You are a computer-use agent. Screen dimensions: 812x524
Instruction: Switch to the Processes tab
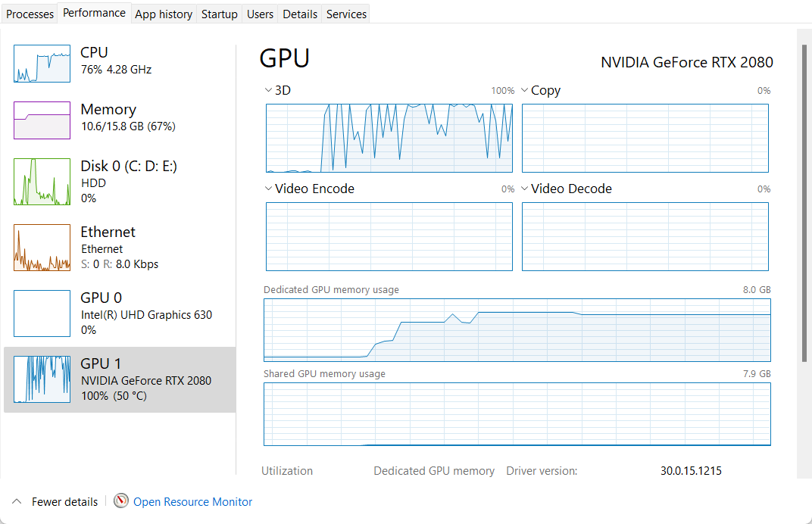point(30,14)
